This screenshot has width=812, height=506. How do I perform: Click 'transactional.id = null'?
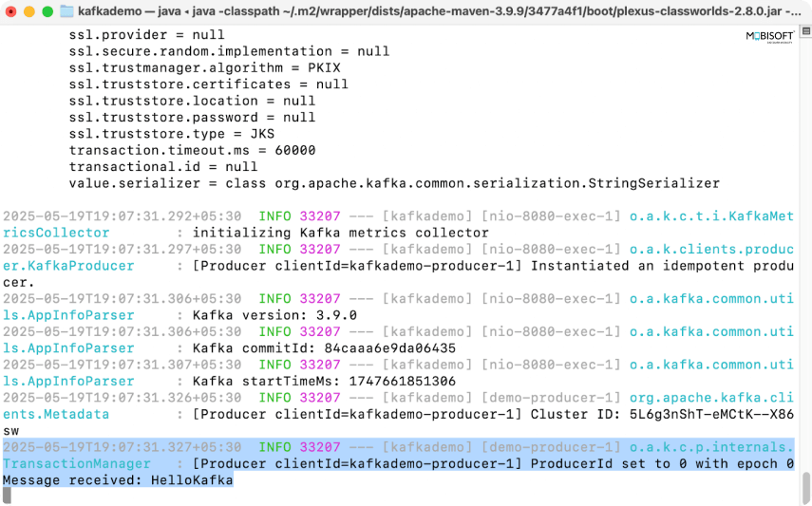point(163,167)
